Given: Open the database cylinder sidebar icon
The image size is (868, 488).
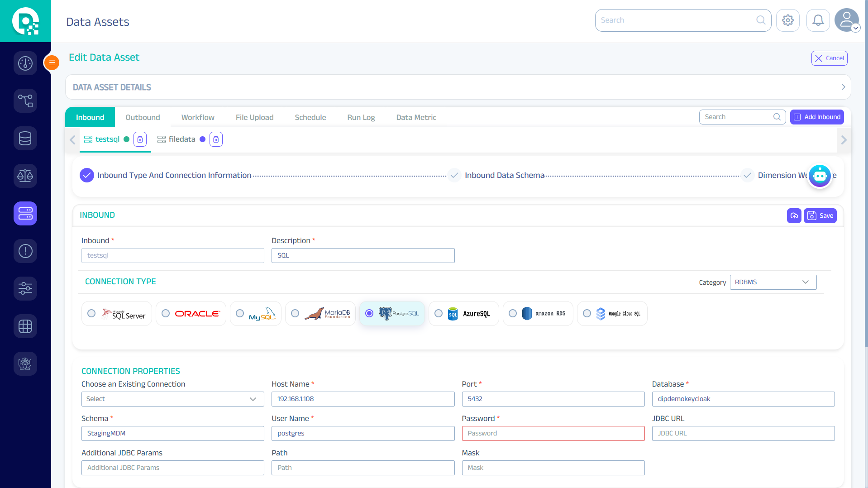Looking at the screenshot, I should [25, 138].
